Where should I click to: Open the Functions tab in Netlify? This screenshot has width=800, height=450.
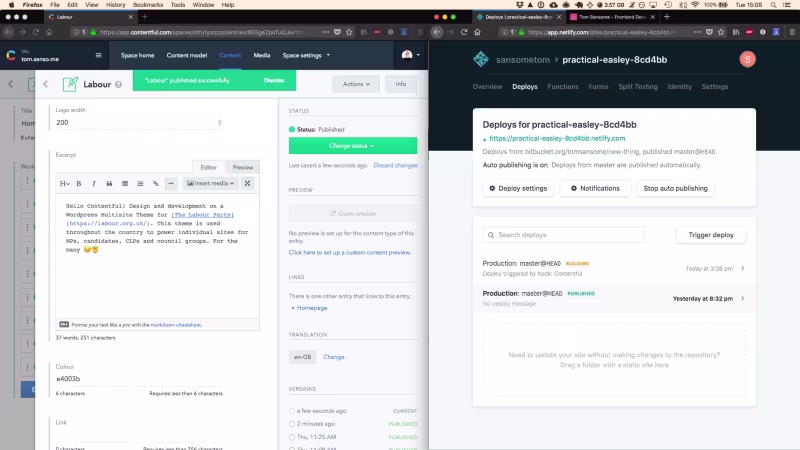click(563, 87)
